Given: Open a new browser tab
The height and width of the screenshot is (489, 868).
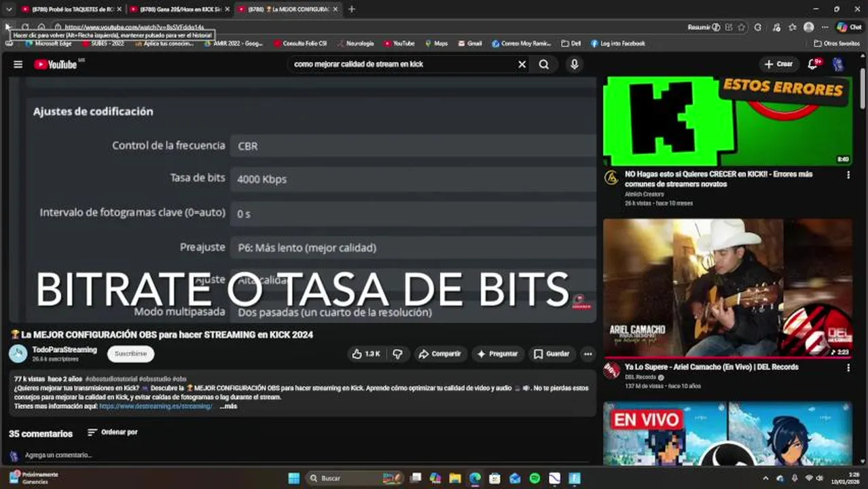Looking at the screenshot, I should (351, 9).
